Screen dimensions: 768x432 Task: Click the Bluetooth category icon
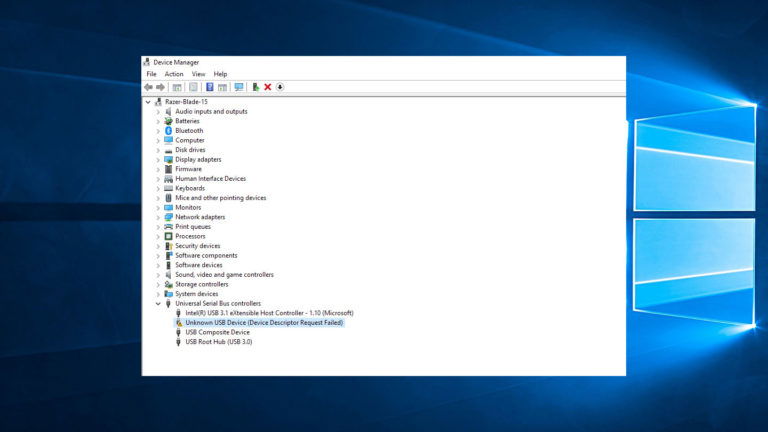[168, 131]
